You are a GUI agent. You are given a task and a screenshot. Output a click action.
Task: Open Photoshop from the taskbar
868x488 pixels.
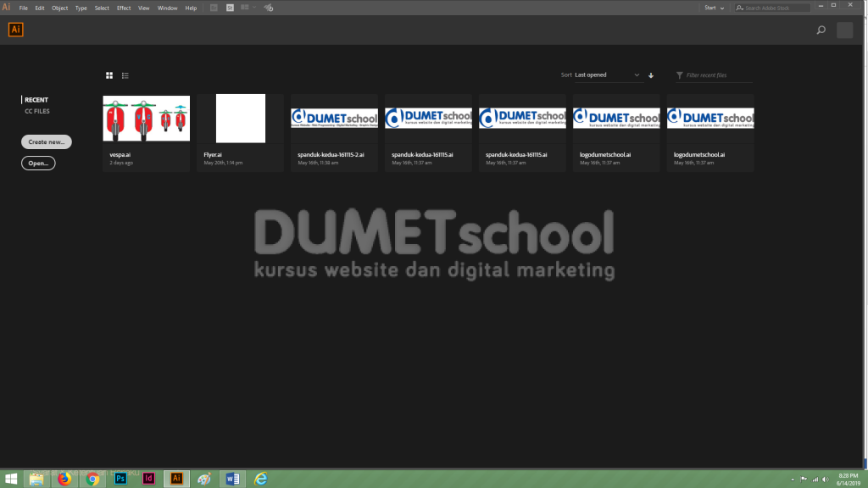point(120,479)
